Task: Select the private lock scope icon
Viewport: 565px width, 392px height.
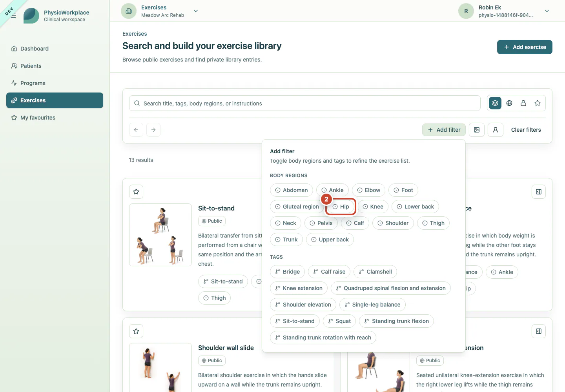Action: 523,103
